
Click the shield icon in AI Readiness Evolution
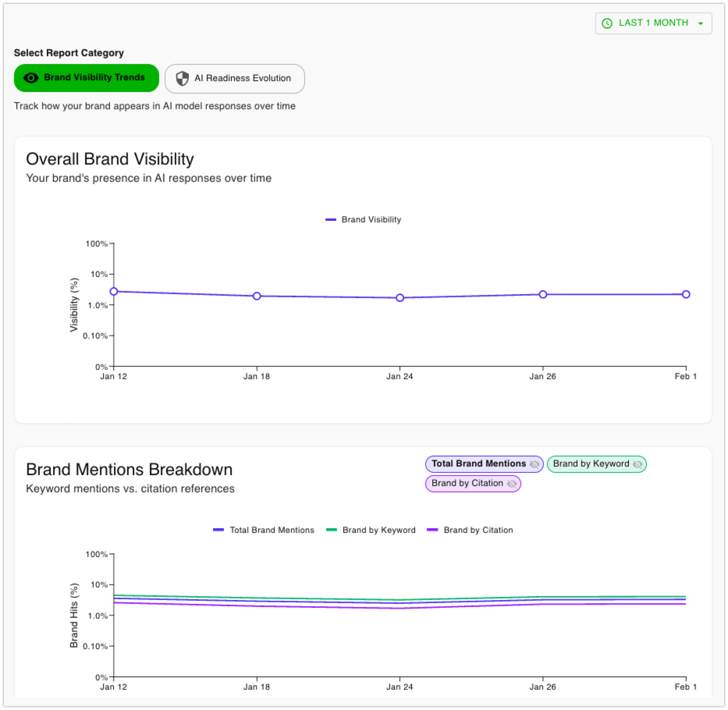tap(182, 78)
